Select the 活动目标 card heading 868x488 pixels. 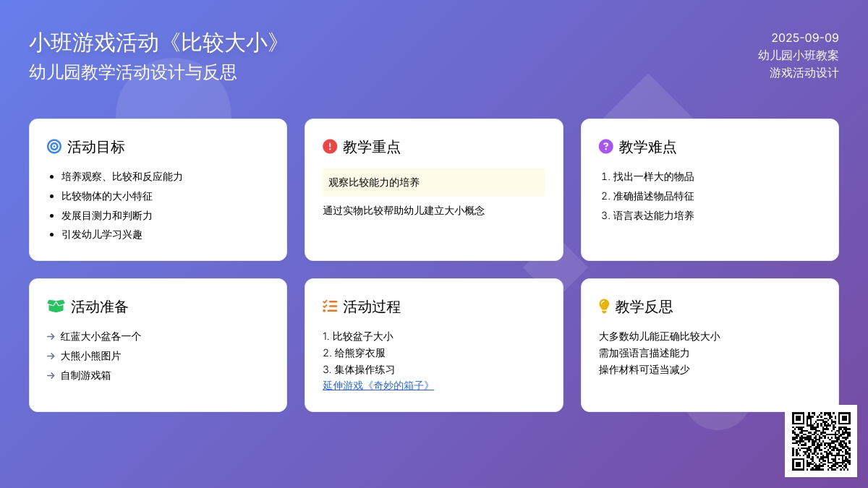click(95, 147)
